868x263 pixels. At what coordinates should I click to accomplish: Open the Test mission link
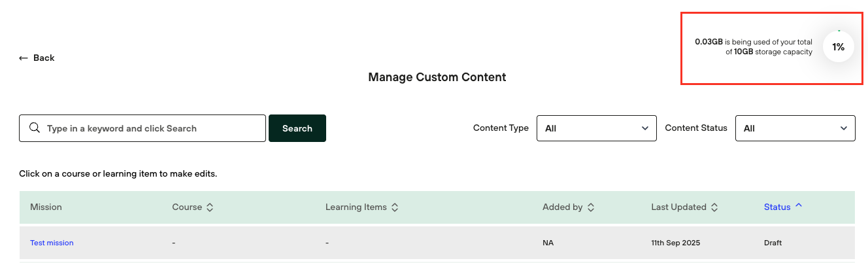52,243
